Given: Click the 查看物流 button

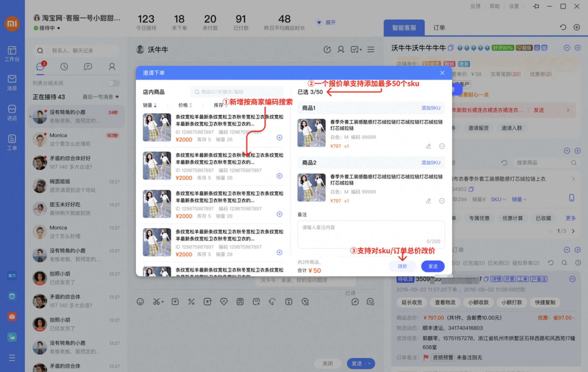Looking at the screenshot, I should click(445, 302).
